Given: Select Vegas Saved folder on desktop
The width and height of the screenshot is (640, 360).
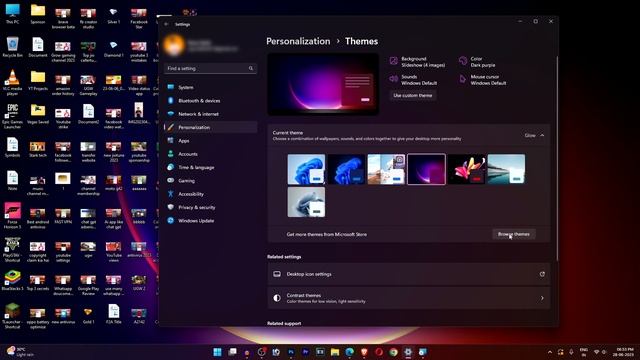Looking at the screenshot, I should [38, 114].
